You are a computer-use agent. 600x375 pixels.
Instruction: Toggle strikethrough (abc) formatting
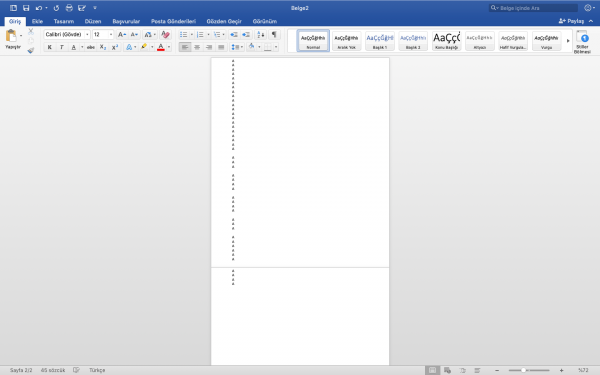click(91, 47)
